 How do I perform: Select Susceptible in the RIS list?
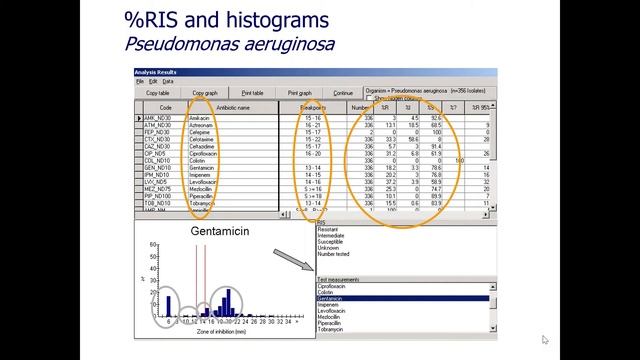pyautogui.click(x=330, y=242)
